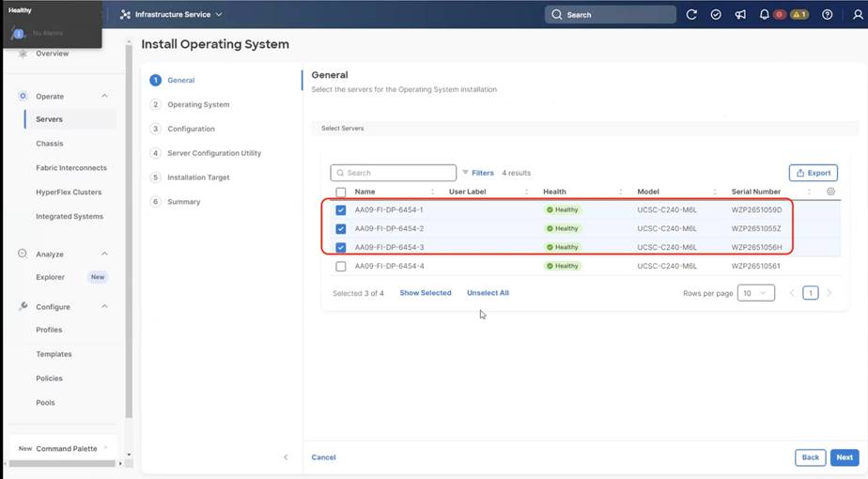Open the megaphone announcements icon
868x479 pixels.
740,15
